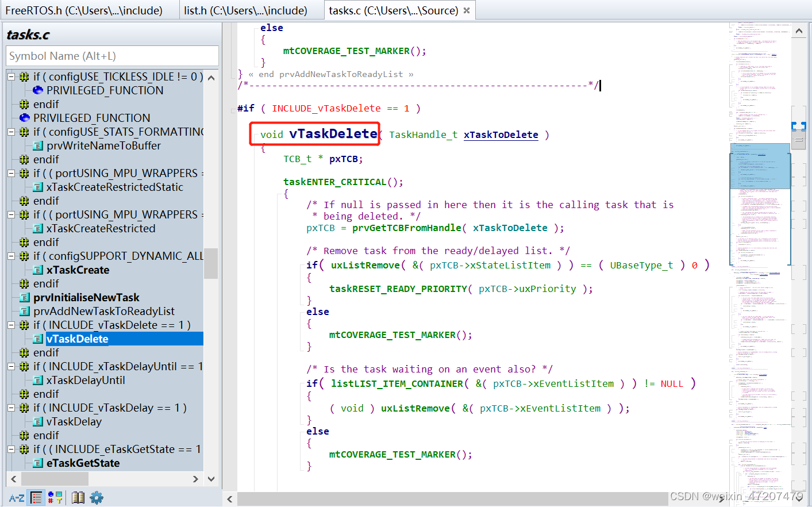
Task: Click hash icon of INCLUDE_xTaskDelayUntil row
Action: (x=24, y=366)
